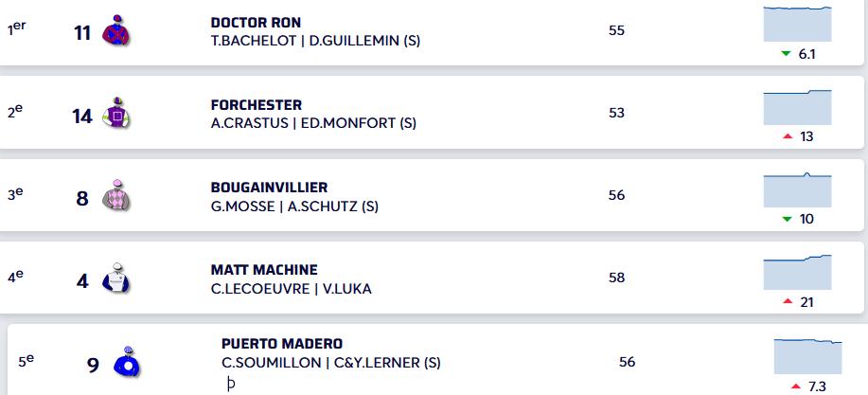Viewport: 868px width, 395px height.
Task: Click red up arrow beside odds 13
Action: click(787, 136)
